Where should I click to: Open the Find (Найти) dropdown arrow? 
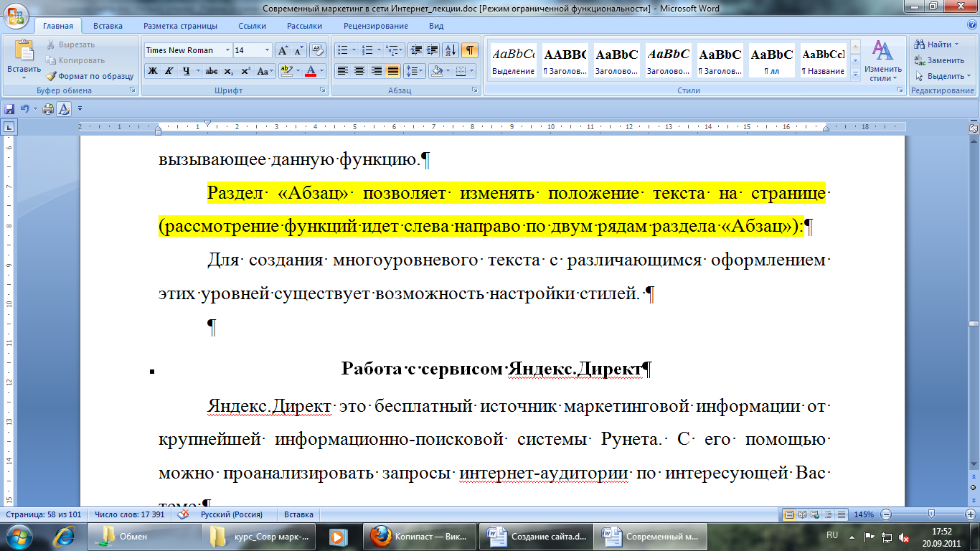(956, 44)
